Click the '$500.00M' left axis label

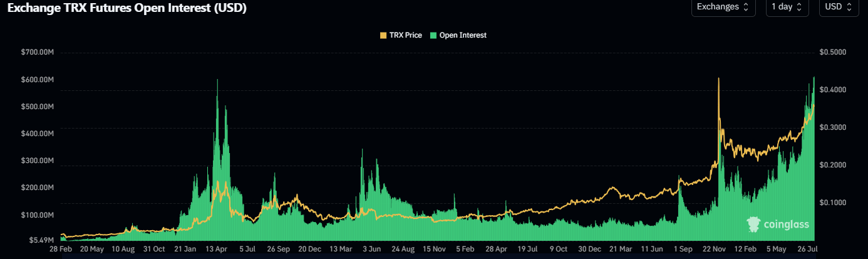coord(37,107)
